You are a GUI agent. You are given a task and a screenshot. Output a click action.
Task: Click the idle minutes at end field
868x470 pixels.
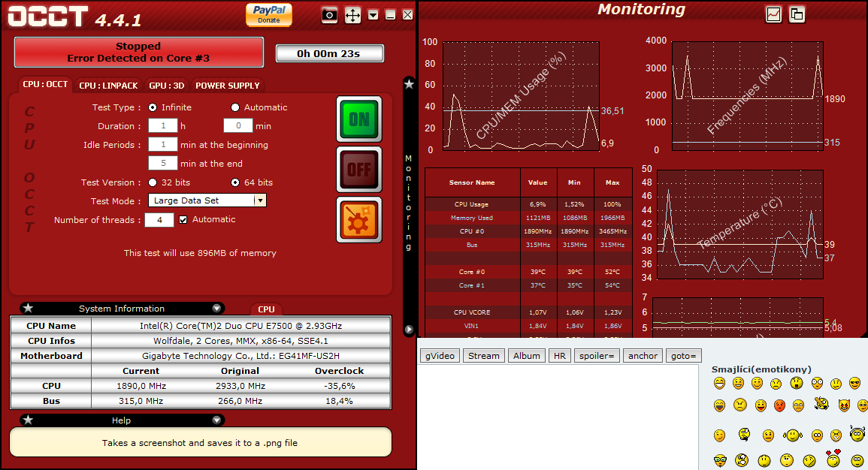(163, 163)
